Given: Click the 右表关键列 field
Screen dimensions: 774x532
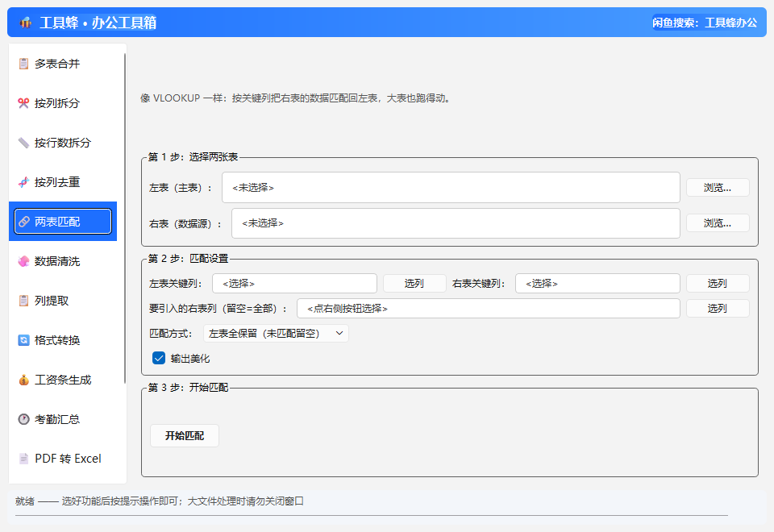Looking at the screenshot, I should tap(597, 283).
